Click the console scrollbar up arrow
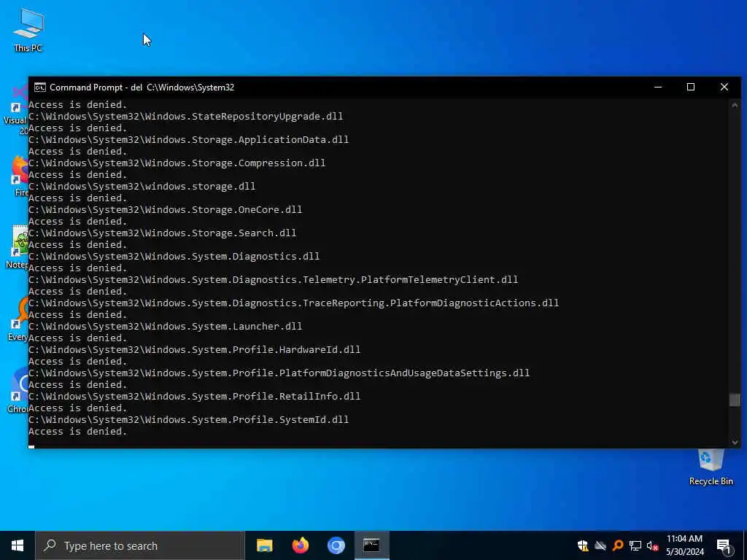 pyautogui.click(x=735, y=105)
